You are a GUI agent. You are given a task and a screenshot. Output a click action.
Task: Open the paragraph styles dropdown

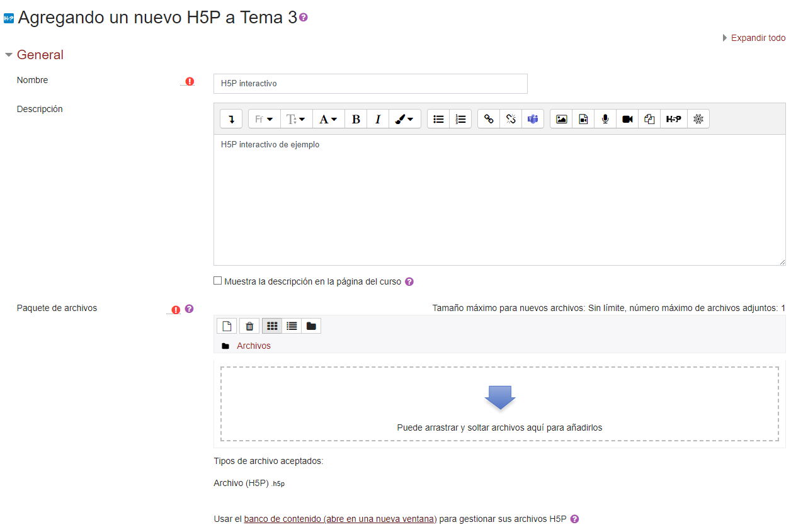tap(329, 119)
